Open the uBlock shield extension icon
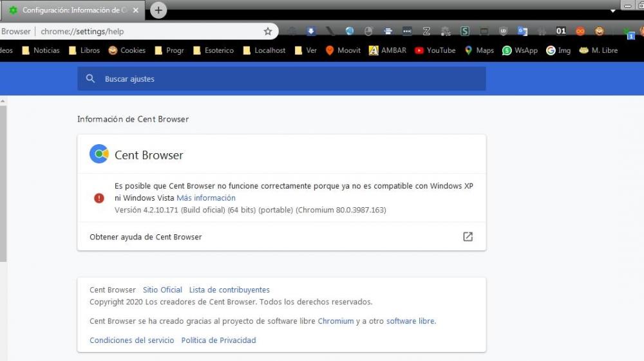644x361 pixels. pos(503,31)
